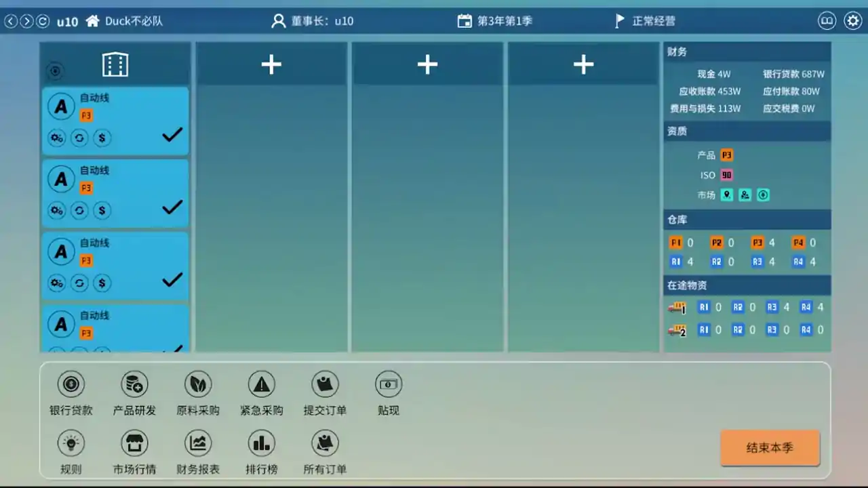Open 提交订单 submit order icon
Screen dimensions: 868x488
[x=325, y=385]
